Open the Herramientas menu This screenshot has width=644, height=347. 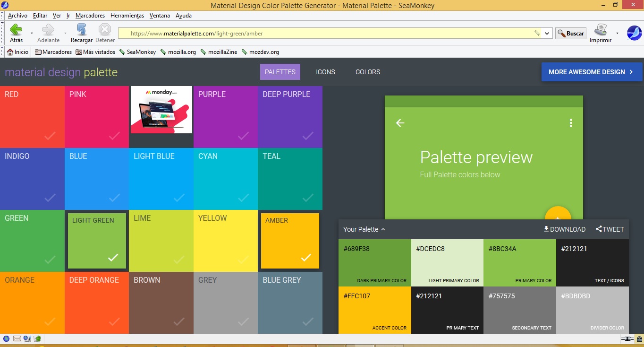(127, 16)
